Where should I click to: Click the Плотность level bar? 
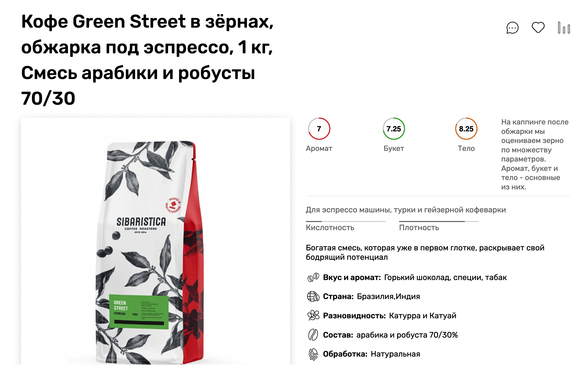(x=439, y=222)
